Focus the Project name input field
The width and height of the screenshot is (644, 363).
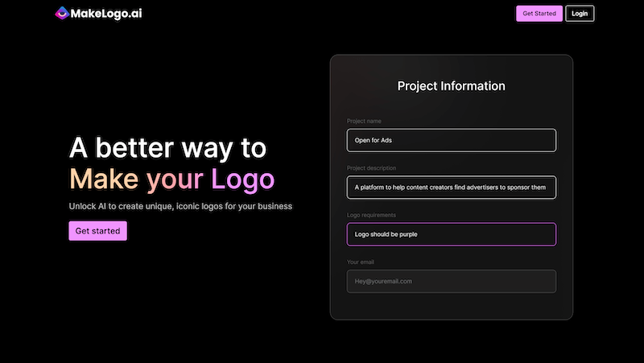point(451,140)
